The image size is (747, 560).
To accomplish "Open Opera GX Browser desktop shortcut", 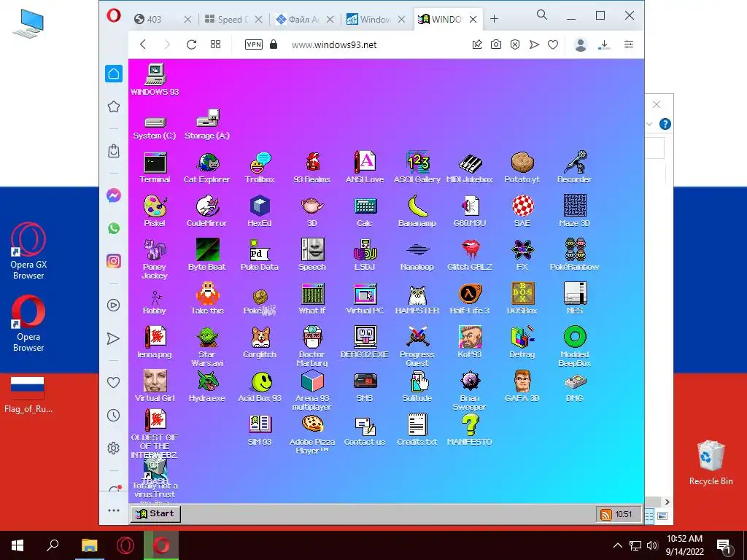I will pos(28,252).
